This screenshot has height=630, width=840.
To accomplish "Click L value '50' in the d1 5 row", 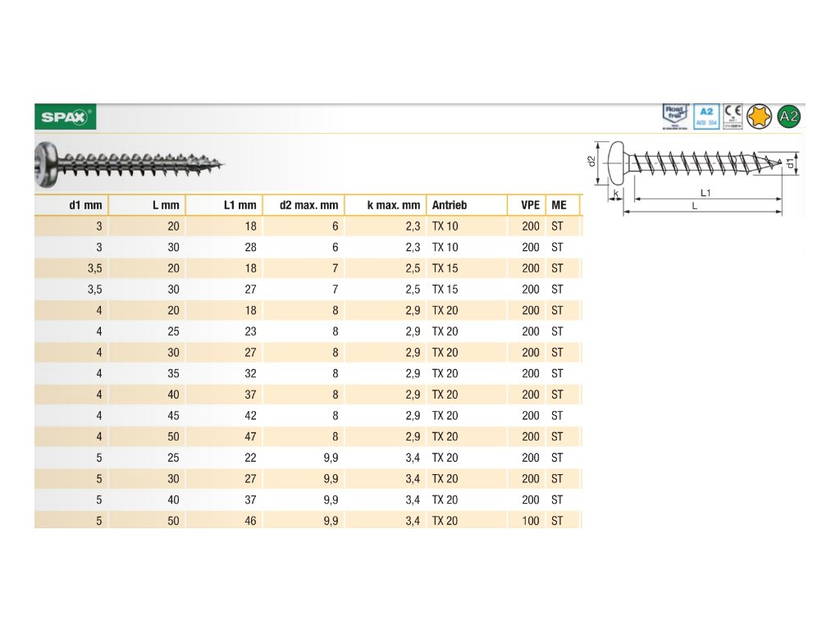I will point(173,521).
